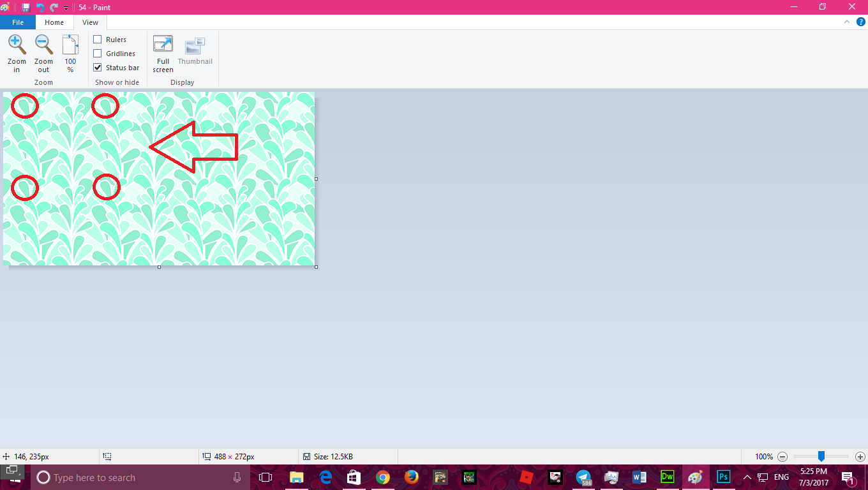Enable the Rulers checkbox
This screenshot has height=490, width=868.
pos(98,40)
